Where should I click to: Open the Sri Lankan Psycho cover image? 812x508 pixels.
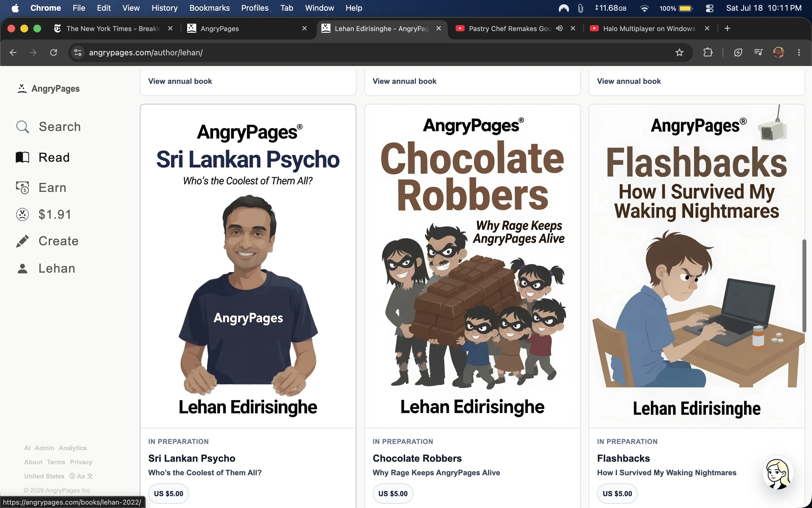point(248,266)
